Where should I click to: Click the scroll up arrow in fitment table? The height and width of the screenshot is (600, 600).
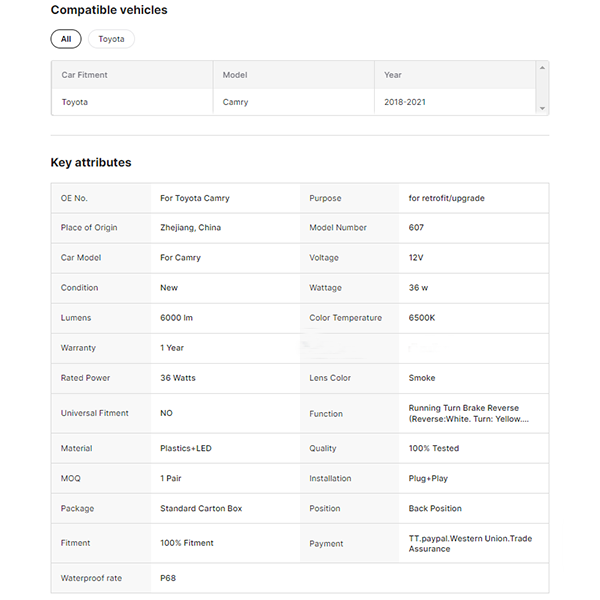[x=542, y=68]
